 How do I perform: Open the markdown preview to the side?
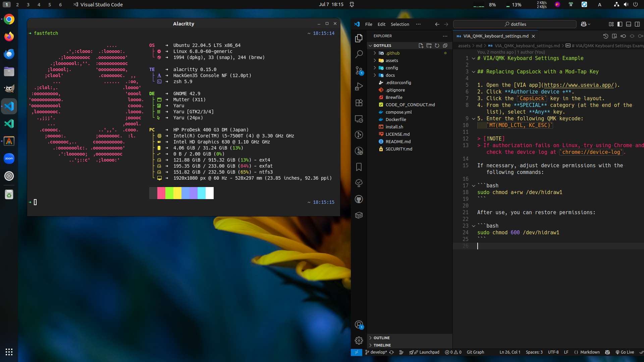coord(614,36)
